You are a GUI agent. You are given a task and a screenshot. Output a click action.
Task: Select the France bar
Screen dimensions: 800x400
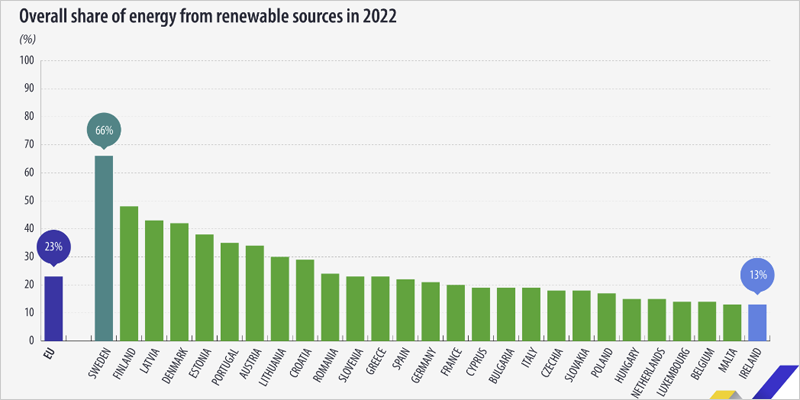pyautogui.click(x=456, y=312)
